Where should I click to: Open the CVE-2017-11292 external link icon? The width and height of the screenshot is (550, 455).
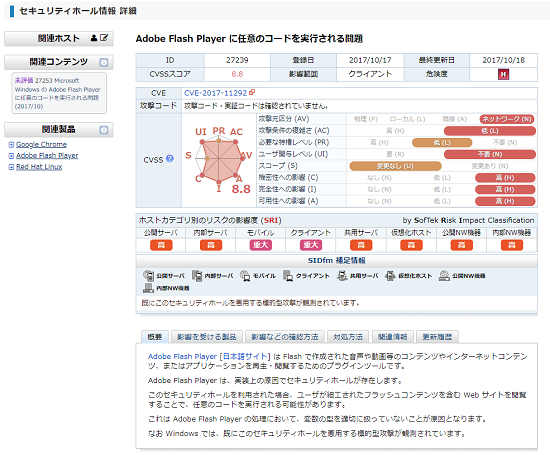(x=252, y=92)
